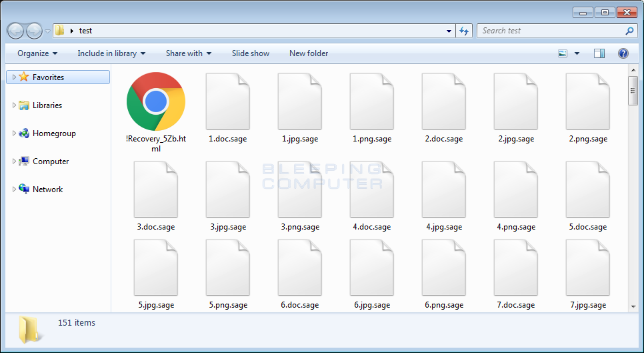
Task: Select Homegroup in navigation pane
Action: [x=54, y=133]
